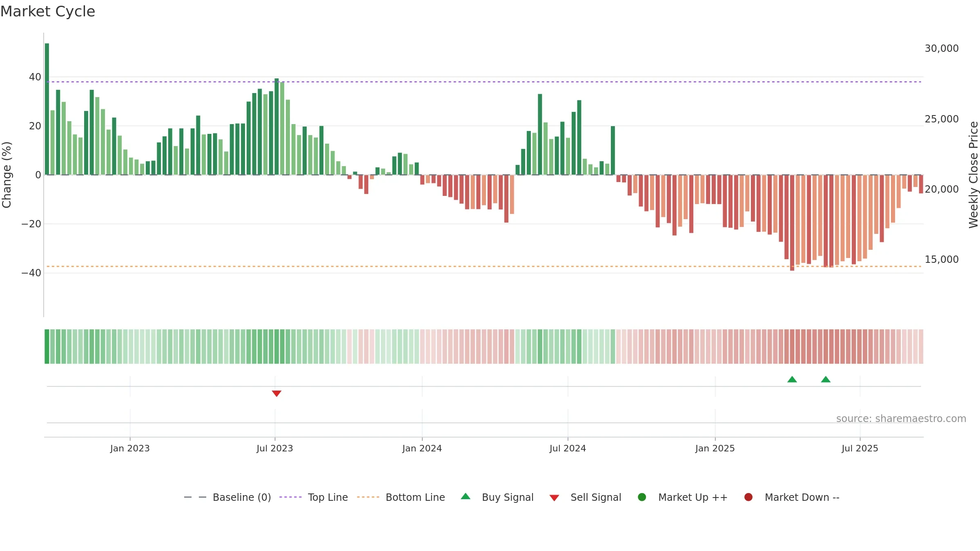Toggle Market Up ++ legend entry

coord(683,497)
